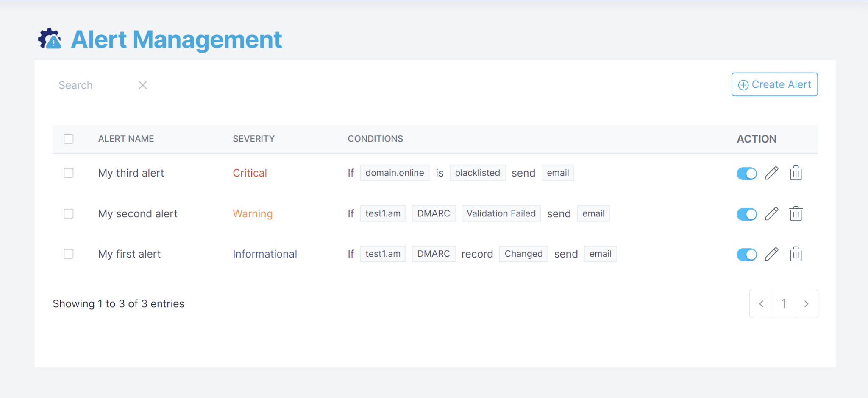Delete the "My second alert" entry
Screen dimensions: 868x398
[x=796, y=213]
